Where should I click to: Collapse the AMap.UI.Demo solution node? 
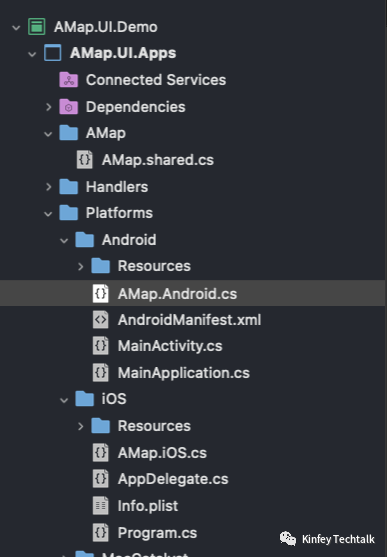click(x=16, y=27)
